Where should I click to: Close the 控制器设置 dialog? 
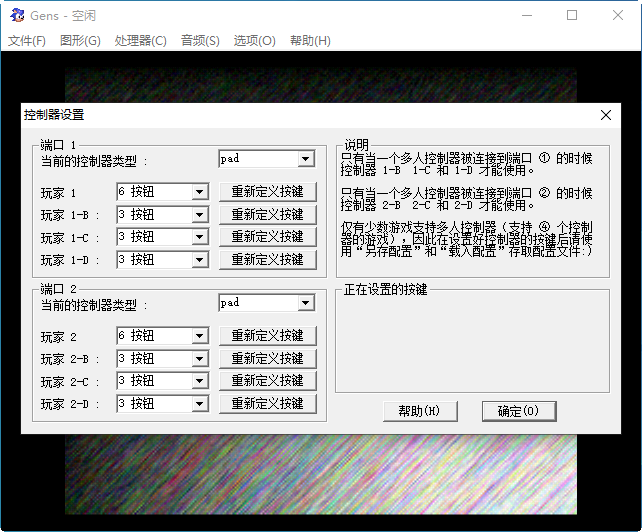(605, 115)
